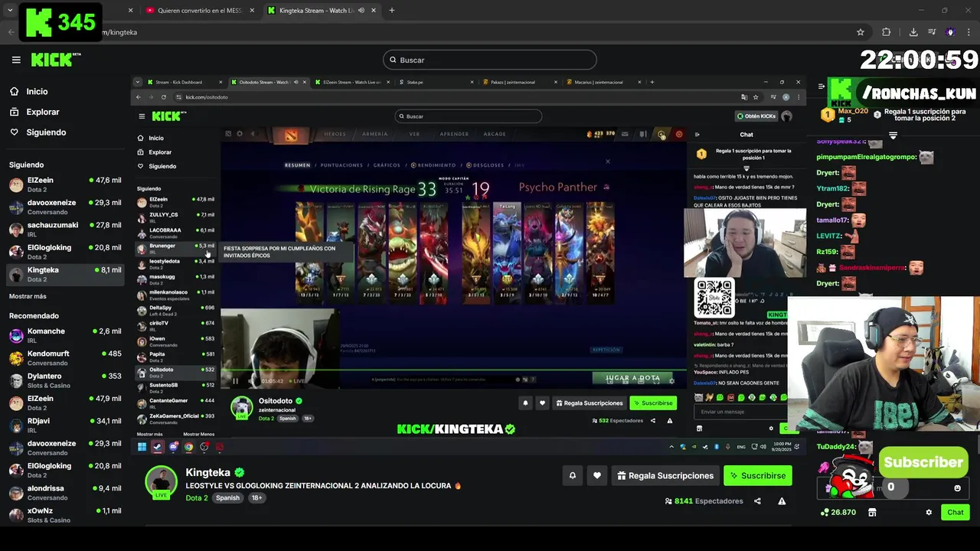Toggle Kingteka notification bell
This screenshot has width=980, height=551.
[x=572, y=475]
